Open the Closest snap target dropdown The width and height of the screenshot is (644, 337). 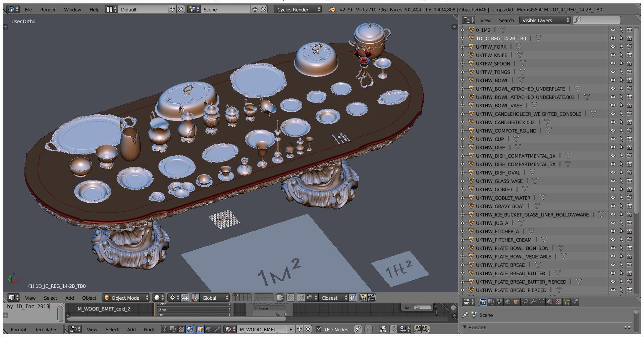(334, 298)
